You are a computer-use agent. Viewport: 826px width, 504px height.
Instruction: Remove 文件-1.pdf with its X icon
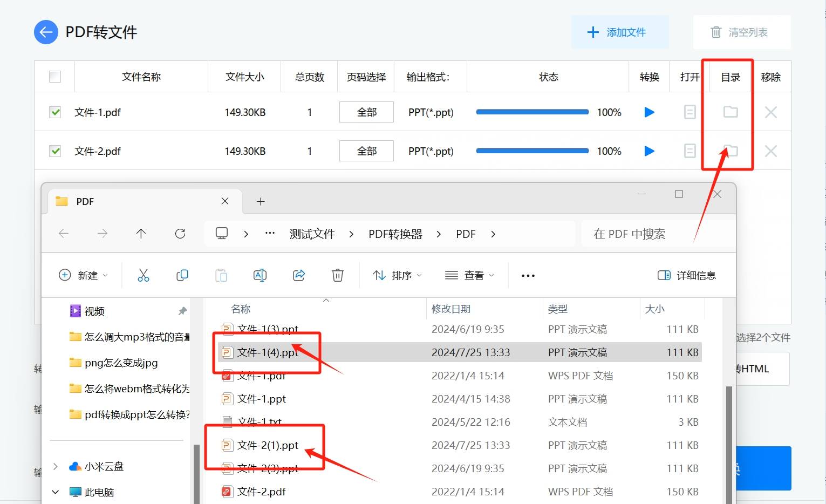tap(771, 112)
